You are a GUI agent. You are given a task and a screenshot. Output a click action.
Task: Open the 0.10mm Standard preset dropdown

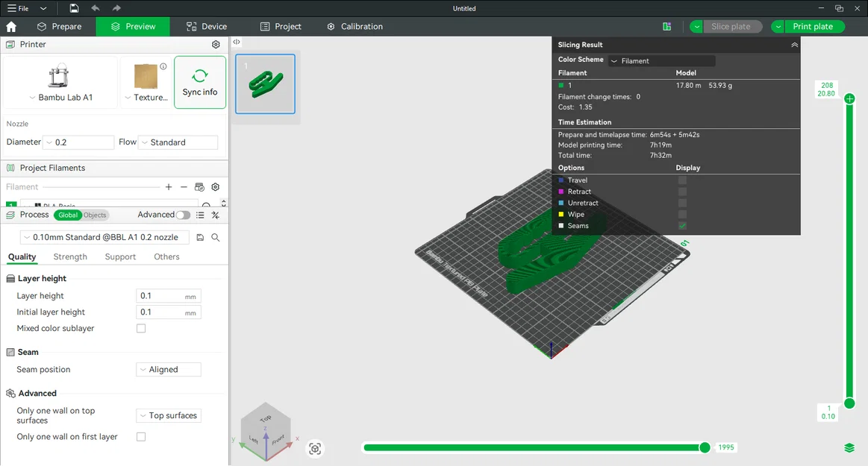coord(104,237)
